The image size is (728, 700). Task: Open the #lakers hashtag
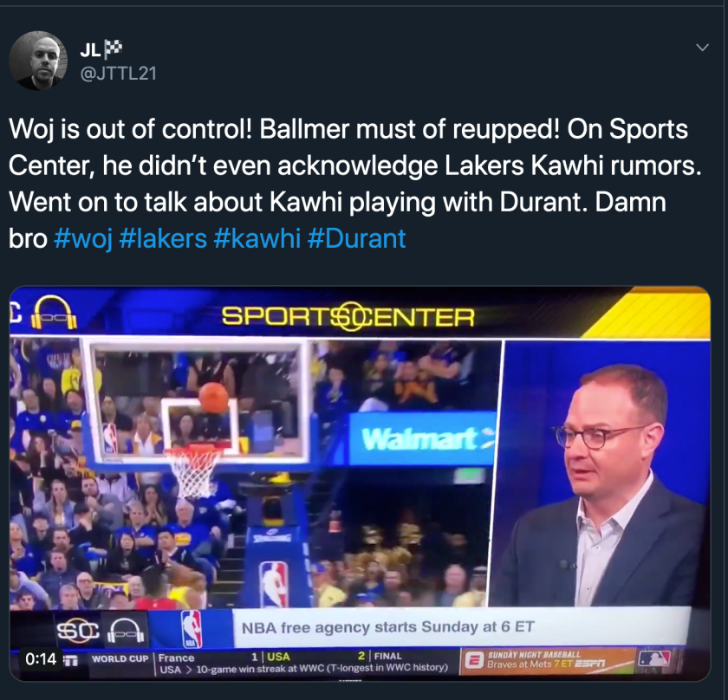pyautogui.click(x=163, y=238)
